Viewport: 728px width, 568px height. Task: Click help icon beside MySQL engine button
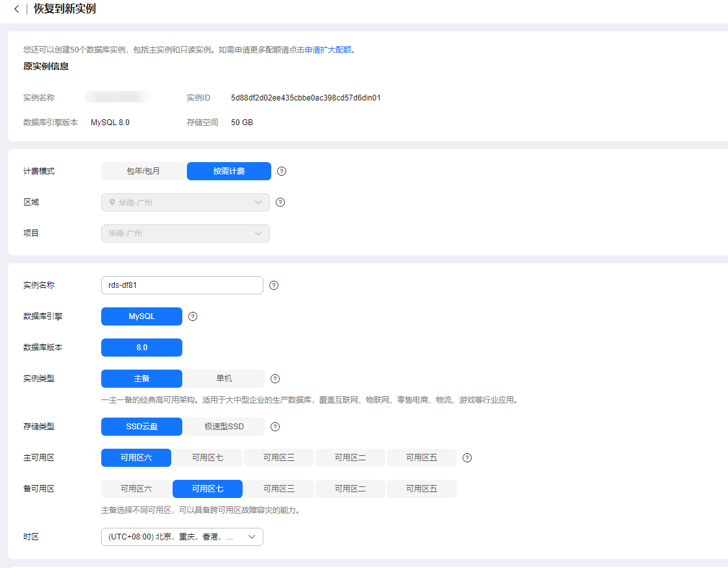coord(192,316)
